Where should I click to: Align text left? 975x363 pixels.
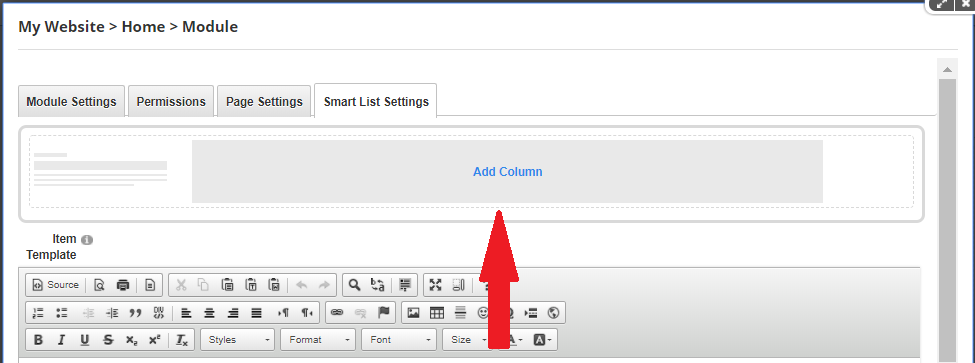click(186, 313)
